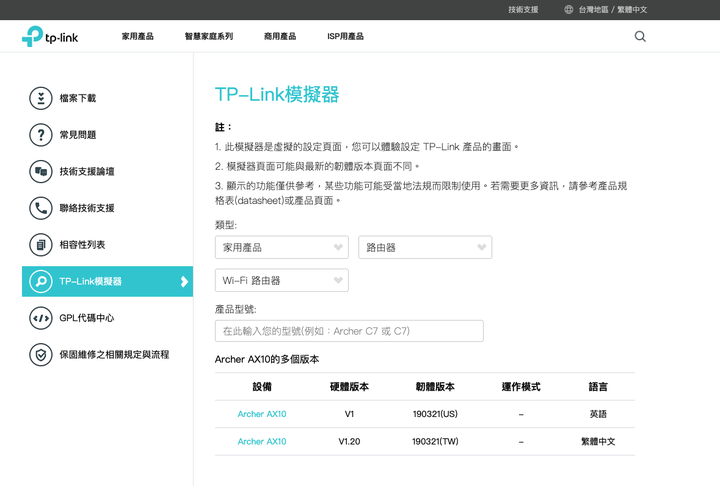The height and width of the screenshot is (486, 720).
Task: Click the 相容性列表 document icon
Action: (41, 245)
